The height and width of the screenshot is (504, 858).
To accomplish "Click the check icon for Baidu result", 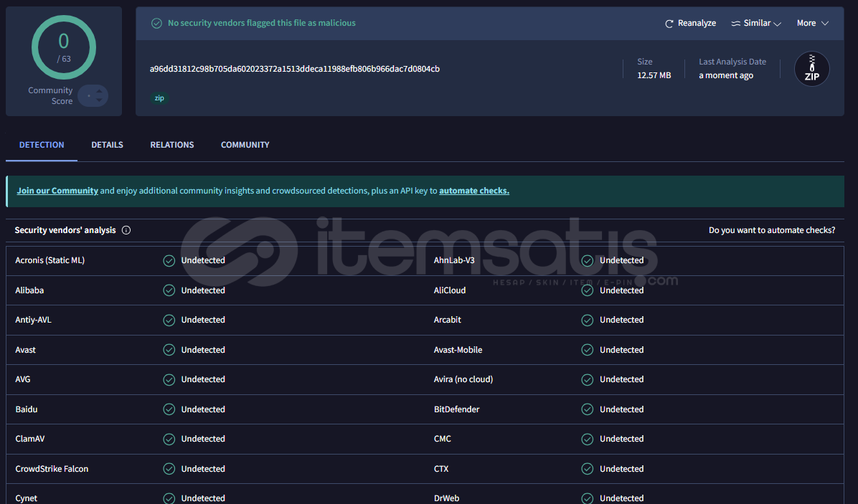I will pos(169,409).
